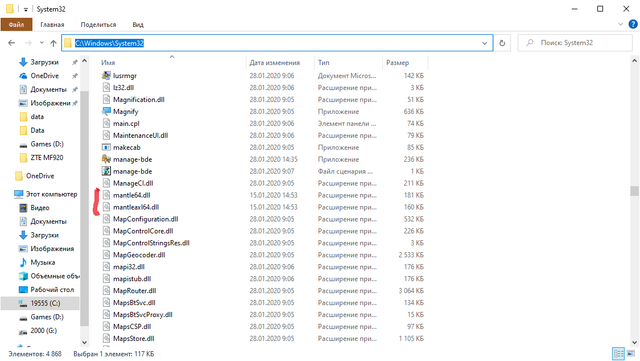This screenshot has width=640, height=361.
Task: Click the System32 search box
Action: (575, 42)
